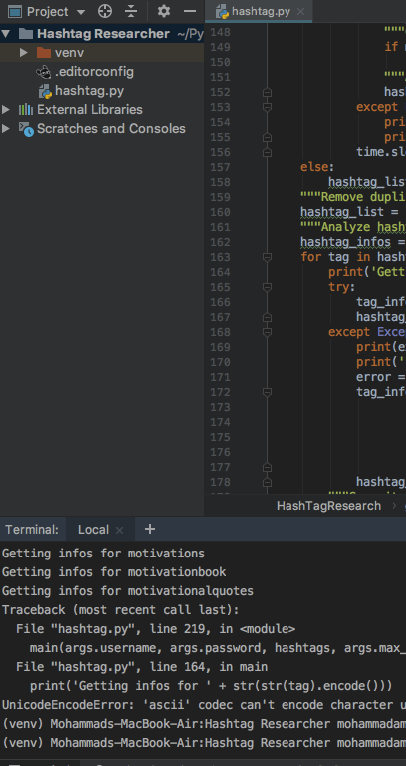
Task: Expand the venv folder
Action: pyautogui.click(x=23, y=52)
